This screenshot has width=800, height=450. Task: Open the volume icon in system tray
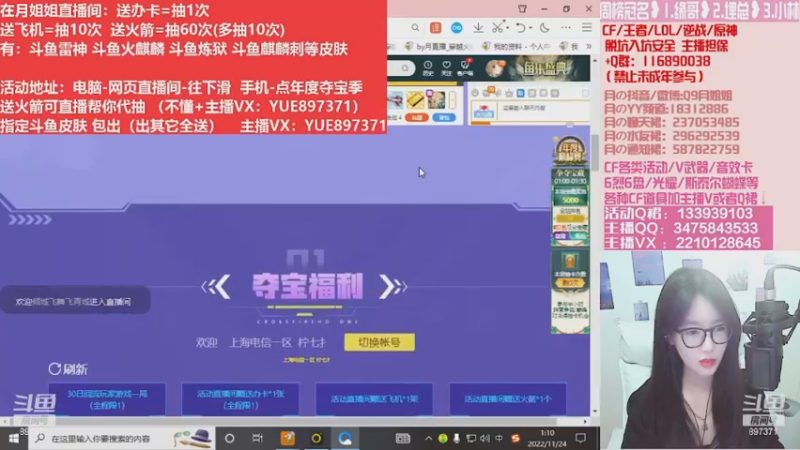point(485,438)
